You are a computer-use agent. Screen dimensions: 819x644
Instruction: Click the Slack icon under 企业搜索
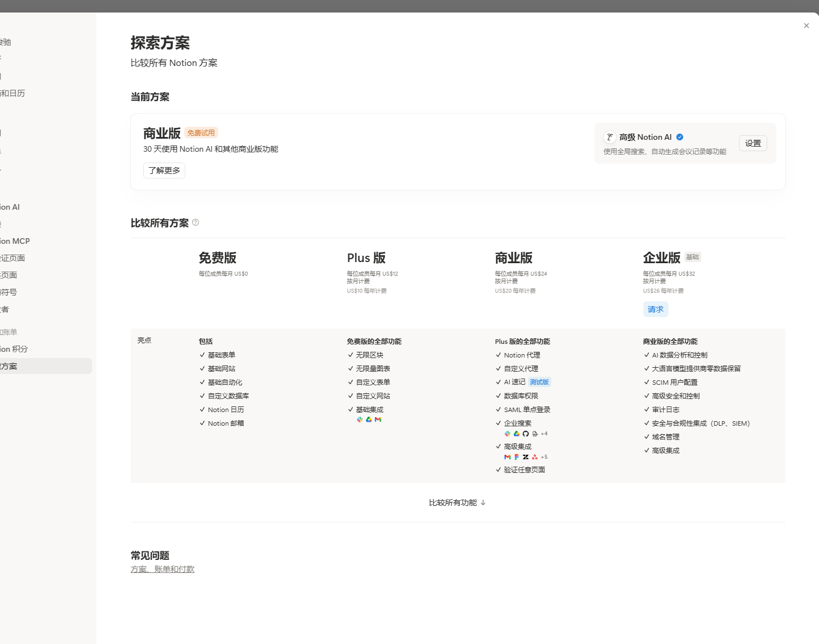(x=508, y=434)
